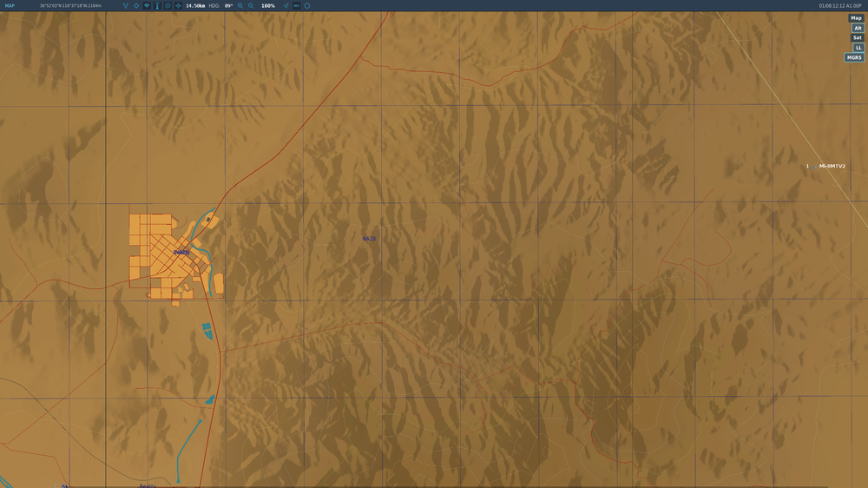
Task: Enable the Sat satellite layer
Action: 858,37
